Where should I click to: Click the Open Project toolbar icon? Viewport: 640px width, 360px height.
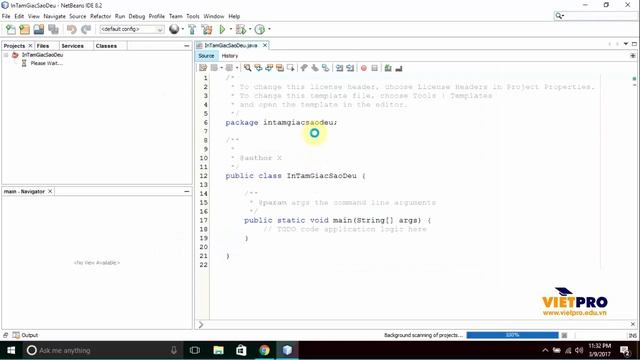click(39, 29)
